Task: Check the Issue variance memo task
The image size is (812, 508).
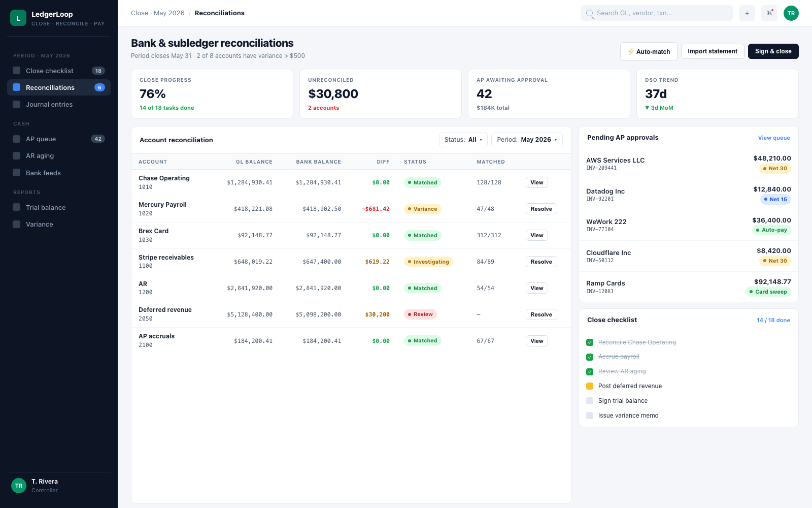Action: click(590, 416)
